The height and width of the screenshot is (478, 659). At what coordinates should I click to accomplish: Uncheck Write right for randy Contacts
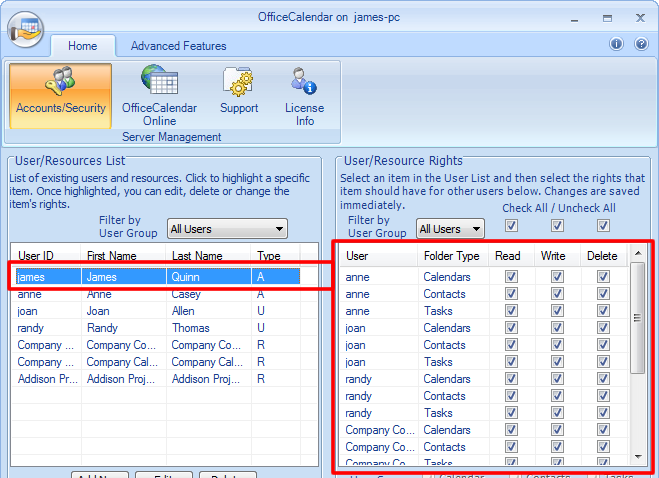[557, 396]
